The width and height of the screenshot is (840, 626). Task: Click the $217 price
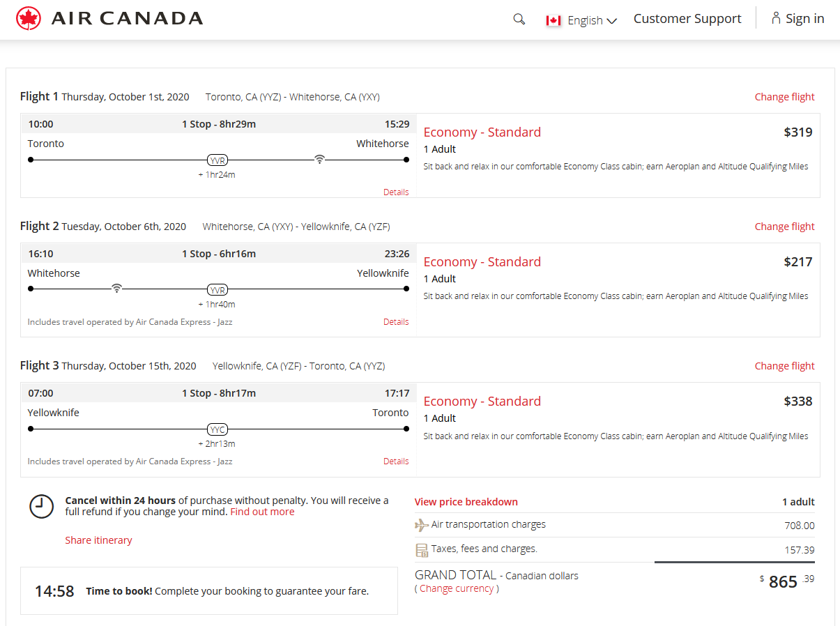(798, 262)
